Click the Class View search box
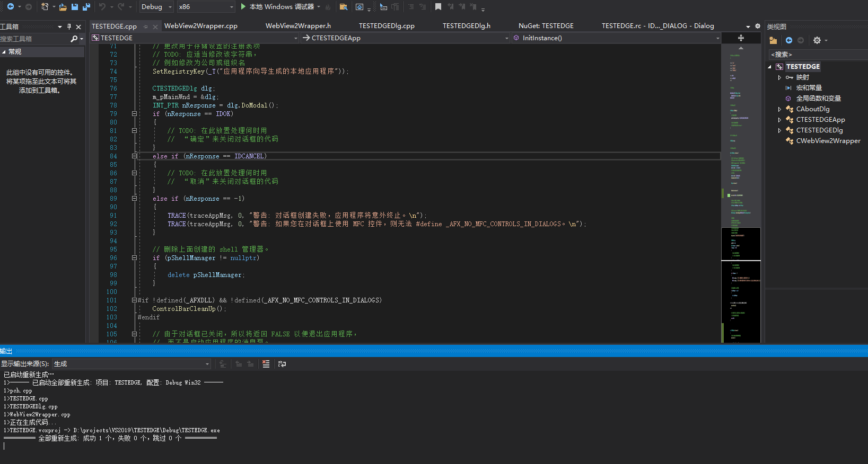868x464 pixels. click(817, 54)
